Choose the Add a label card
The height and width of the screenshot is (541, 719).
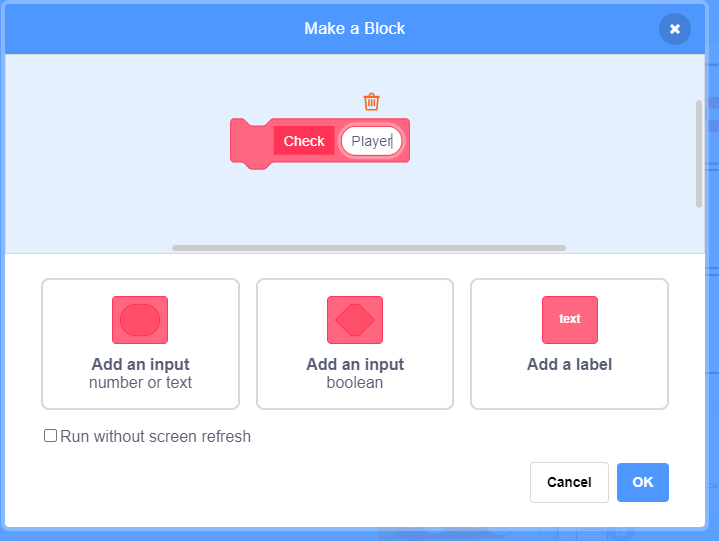569,344
